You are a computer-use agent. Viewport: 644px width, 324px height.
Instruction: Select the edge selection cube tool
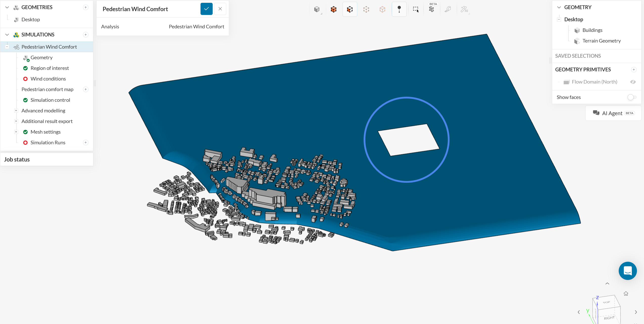point(366,9)
